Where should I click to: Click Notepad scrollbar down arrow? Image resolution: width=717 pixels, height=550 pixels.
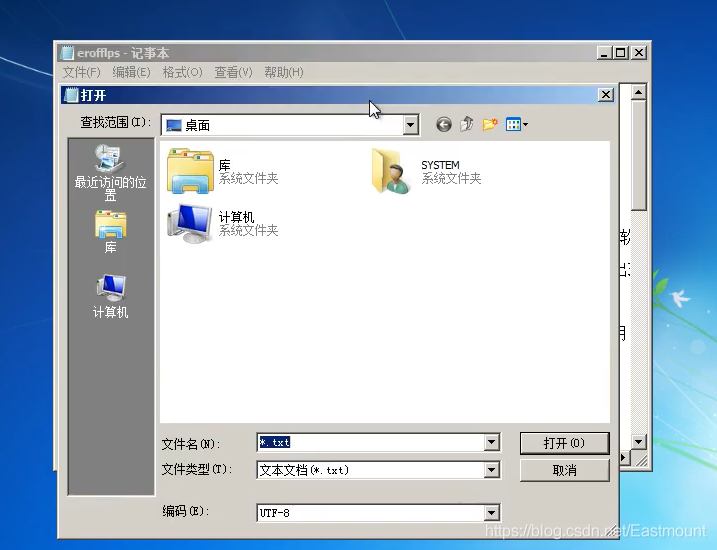[x=638, y=442]
